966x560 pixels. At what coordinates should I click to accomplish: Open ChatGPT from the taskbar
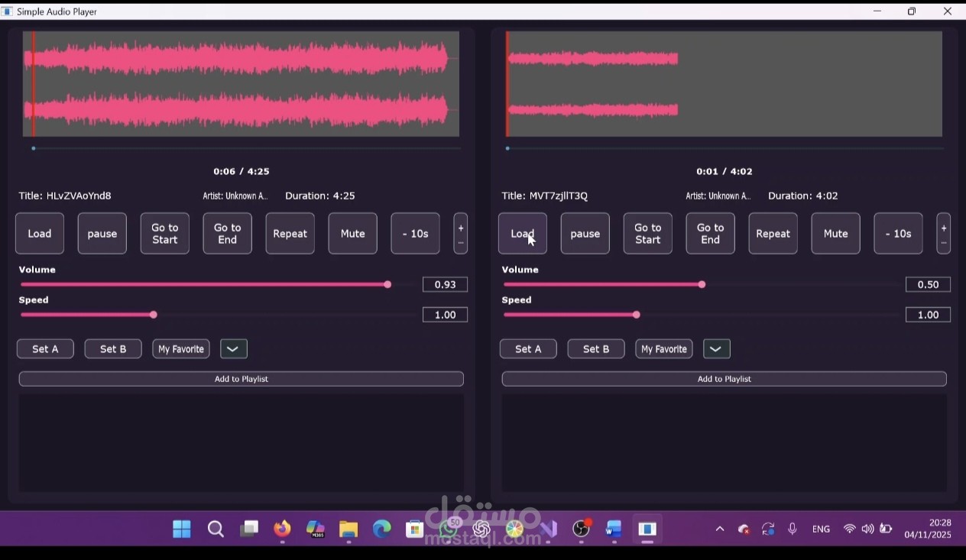[x=481, y=529]
